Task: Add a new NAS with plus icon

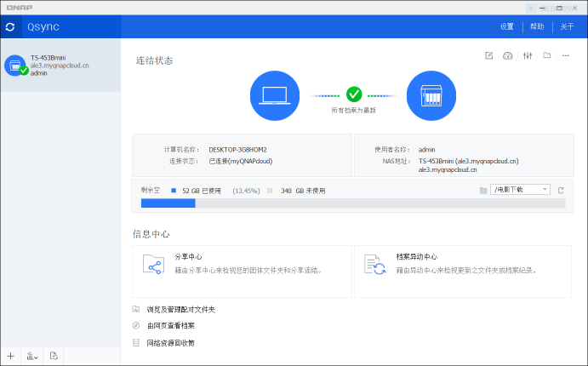Action: pos(11,356)
